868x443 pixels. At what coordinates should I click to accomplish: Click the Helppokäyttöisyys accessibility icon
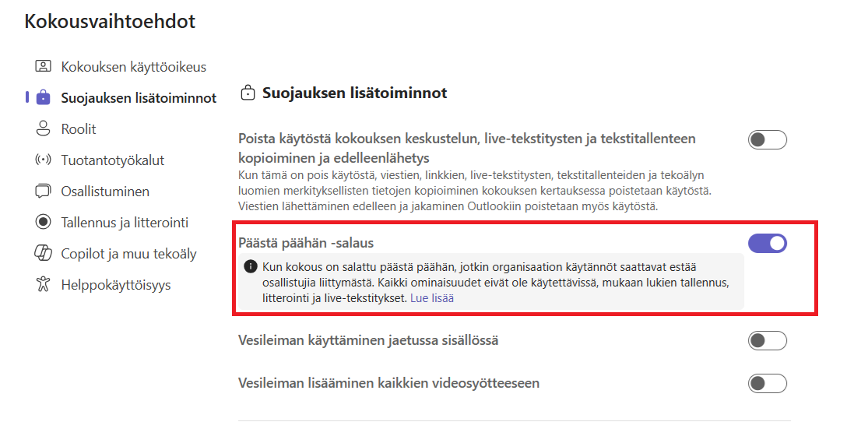coord(43,285)
